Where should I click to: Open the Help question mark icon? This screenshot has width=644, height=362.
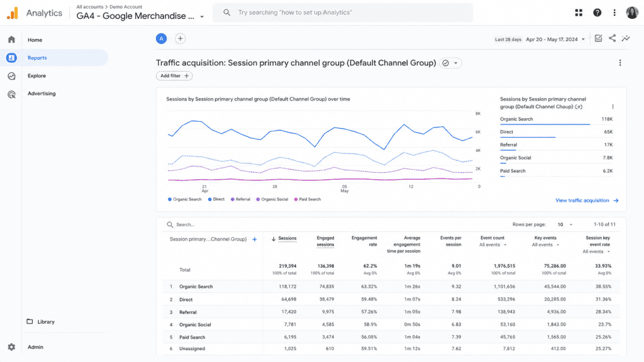(x=597, y=13)
